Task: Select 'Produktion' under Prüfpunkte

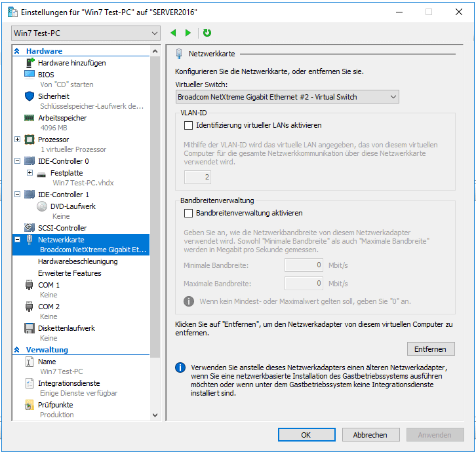Action: 57,415
